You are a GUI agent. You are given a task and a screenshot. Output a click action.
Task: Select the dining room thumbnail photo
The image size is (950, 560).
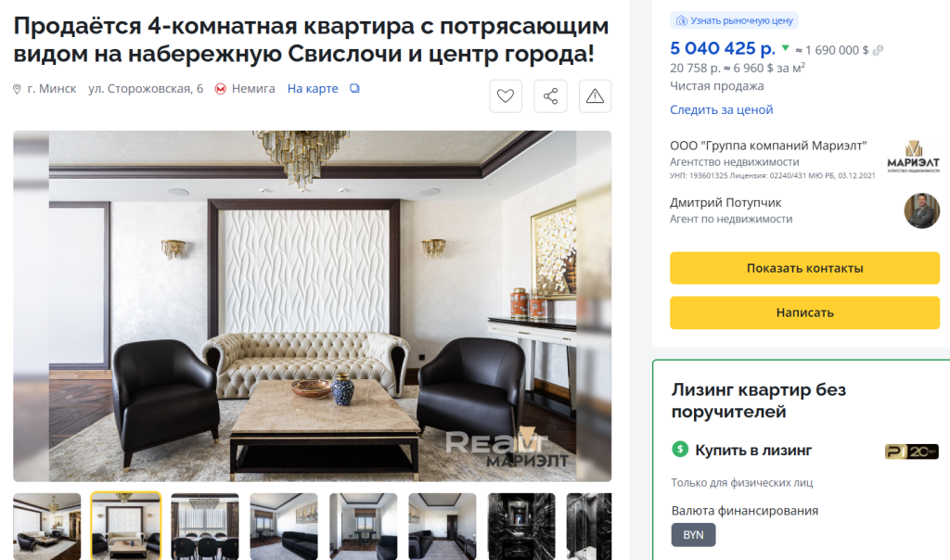click(205, 526)
